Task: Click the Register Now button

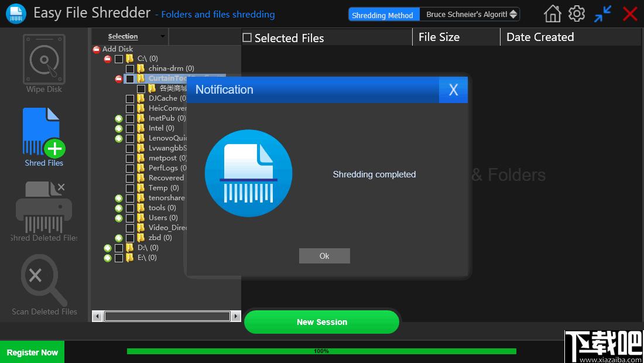Action: 32,352
